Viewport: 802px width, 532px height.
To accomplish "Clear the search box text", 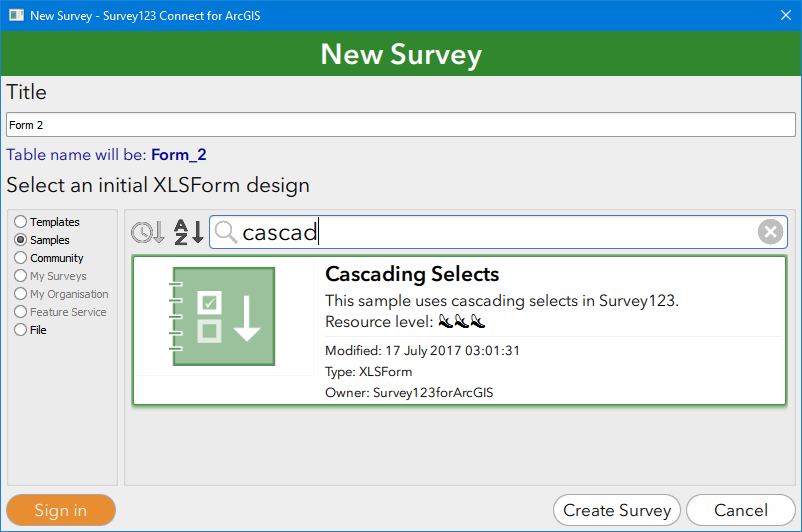I will pyautogui.click(x=769, y=232).
